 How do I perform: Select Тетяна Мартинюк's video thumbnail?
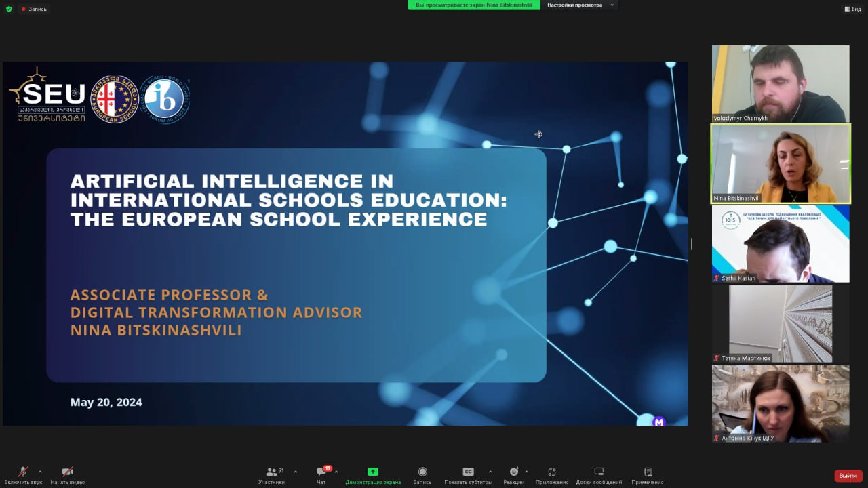(781, 323)
